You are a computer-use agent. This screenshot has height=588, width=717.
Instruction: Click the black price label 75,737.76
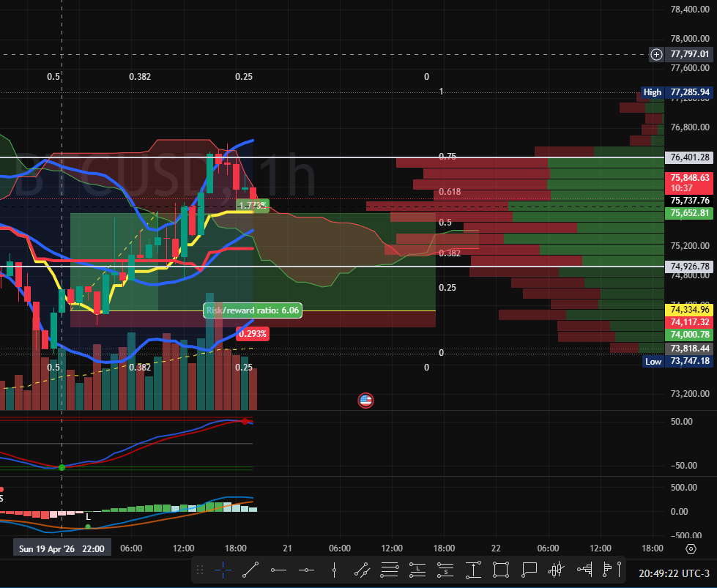(x=689, y=200)
